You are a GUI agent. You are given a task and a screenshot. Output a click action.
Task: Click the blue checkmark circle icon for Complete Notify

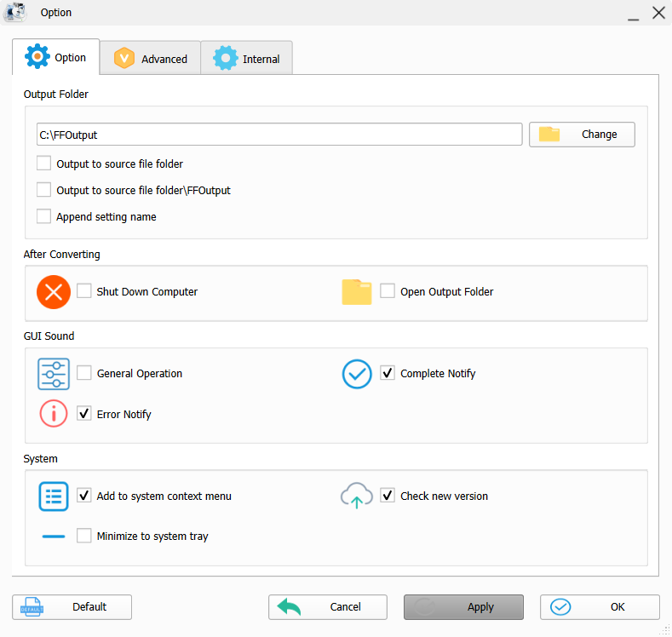357,374
